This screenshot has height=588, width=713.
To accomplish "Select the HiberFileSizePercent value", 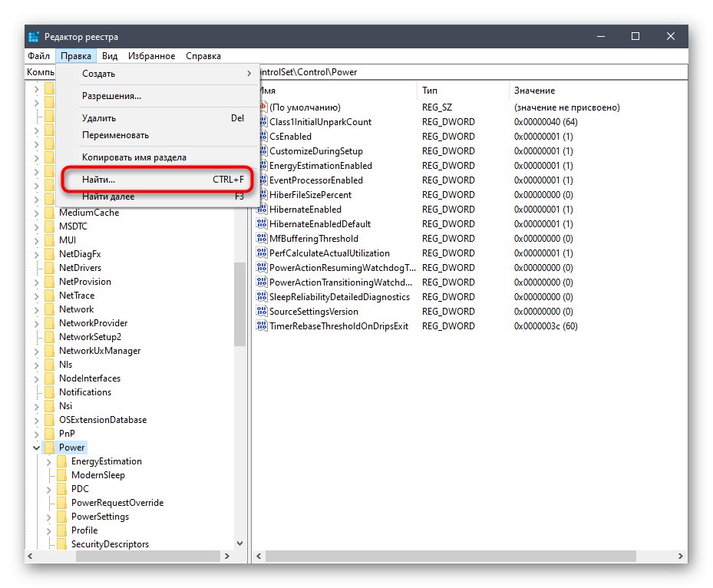I will (310, 195).
